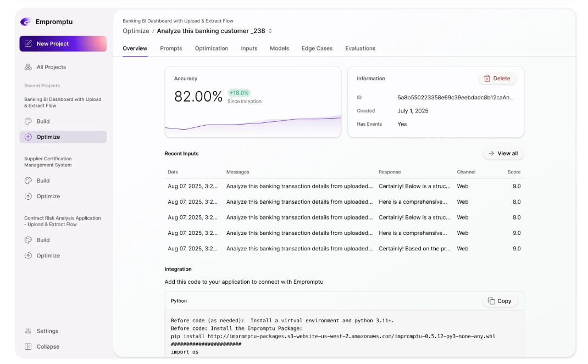Open Build under Contract Risk Analysis Application
Image resolution: width=588 pixels, height=364 pixels.
43,240
